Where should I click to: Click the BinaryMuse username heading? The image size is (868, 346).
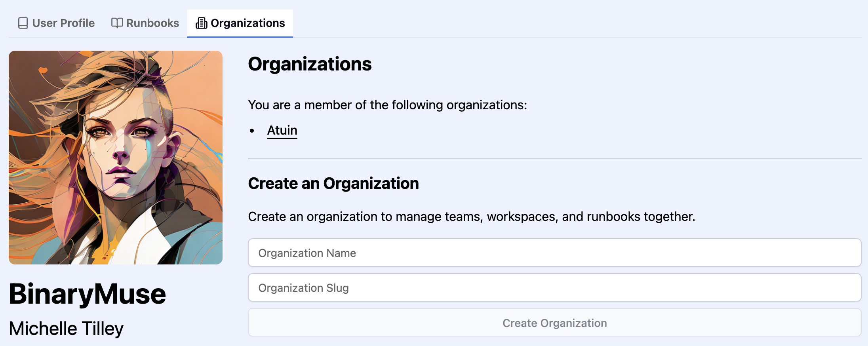pos(88,294)
